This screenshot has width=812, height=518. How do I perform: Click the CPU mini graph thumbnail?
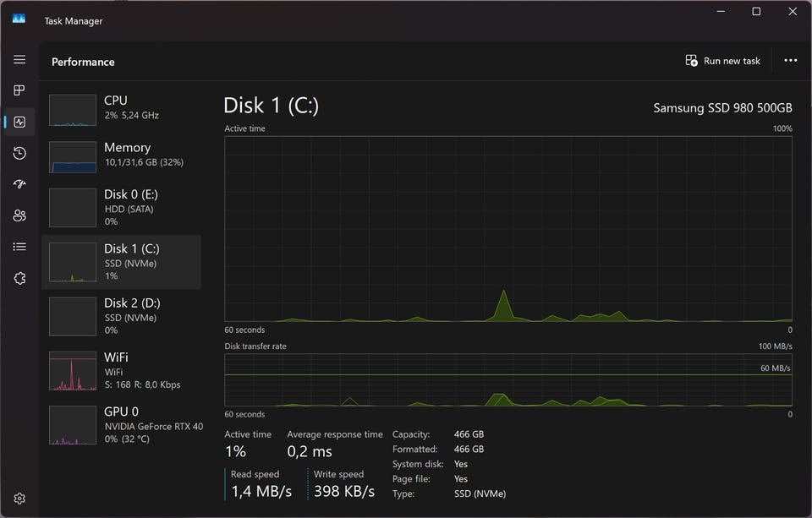pos(73,110)
